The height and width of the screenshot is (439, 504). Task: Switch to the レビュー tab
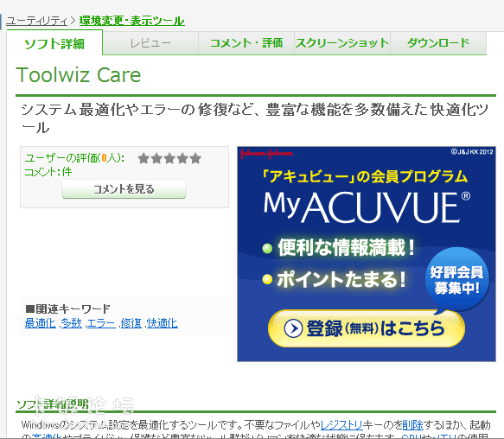pos(150,43)
